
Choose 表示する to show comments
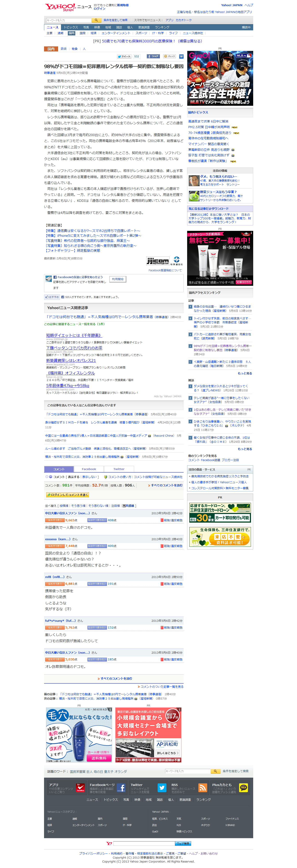pyautogui.click(x=74, y=477)
